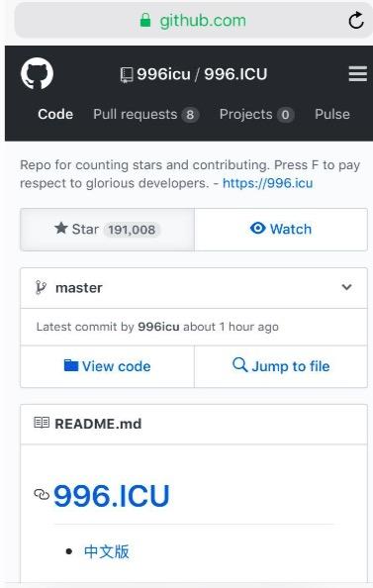Click the README book icon

point(42,423)
